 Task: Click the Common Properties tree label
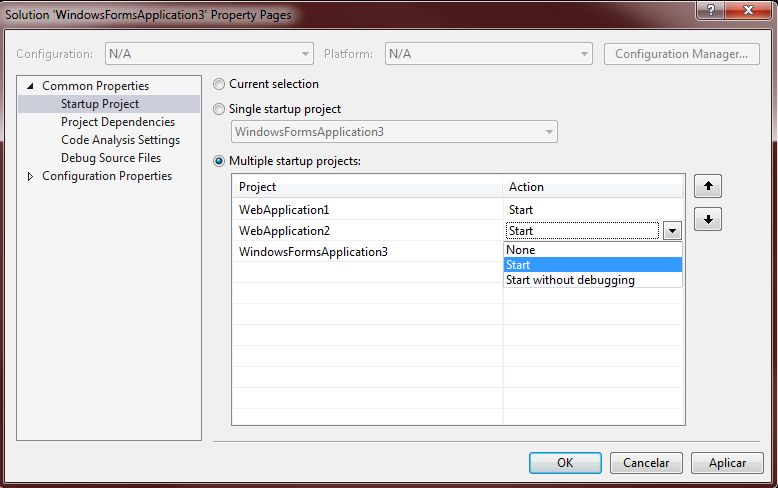[95, 86]
